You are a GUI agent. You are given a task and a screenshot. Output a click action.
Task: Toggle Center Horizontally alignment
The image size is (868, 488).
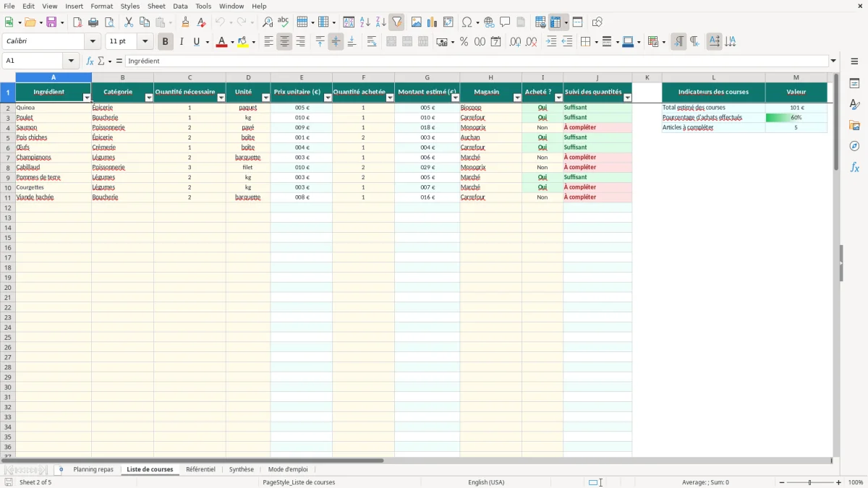pyautogui.click(x=284, y=42)
